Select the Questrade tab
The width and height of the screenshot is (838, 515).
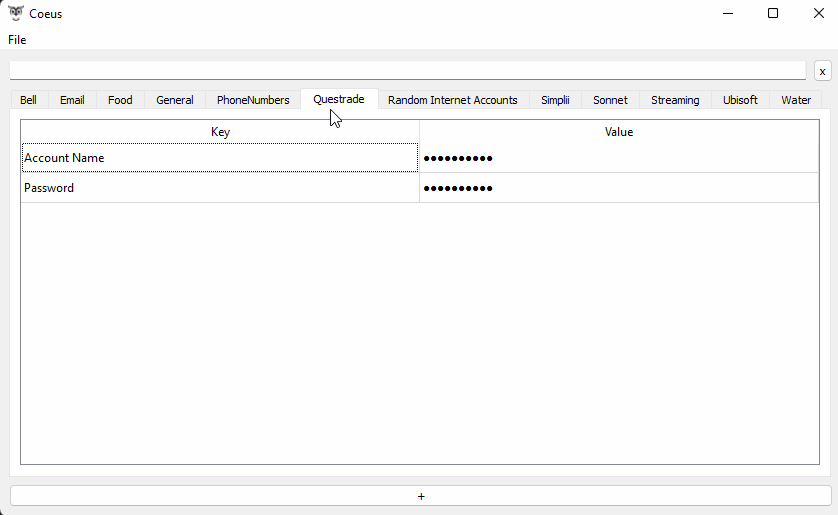click(339, 99)
